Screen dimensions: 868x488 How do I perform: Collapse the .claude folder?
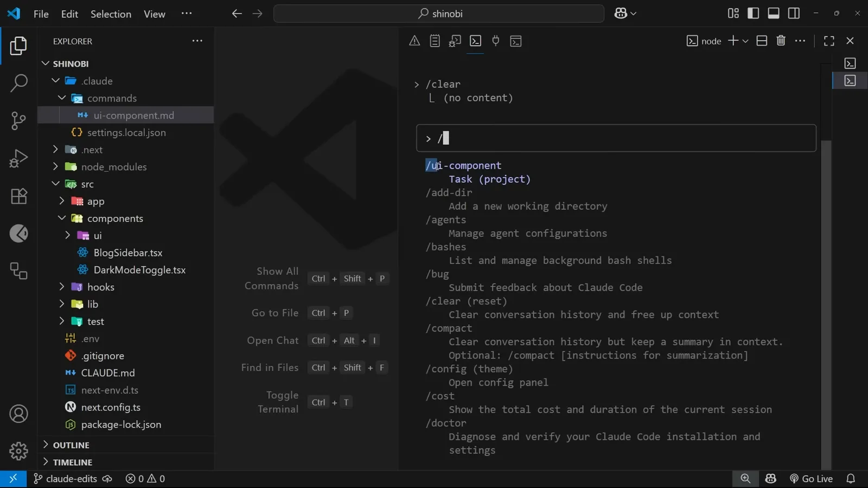(55, 81)
